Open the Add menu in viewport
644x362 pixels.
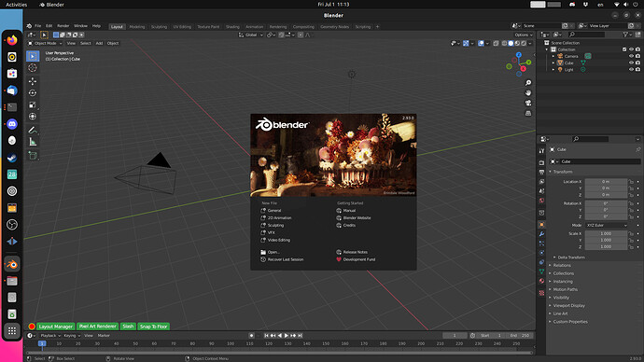[x=99, y=43]
